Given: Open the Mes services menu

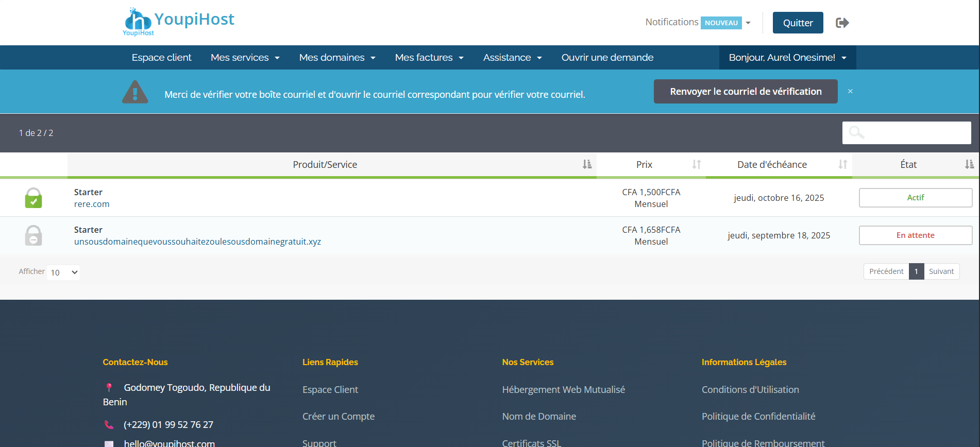Looking at the screenshot, I should 245,58.
